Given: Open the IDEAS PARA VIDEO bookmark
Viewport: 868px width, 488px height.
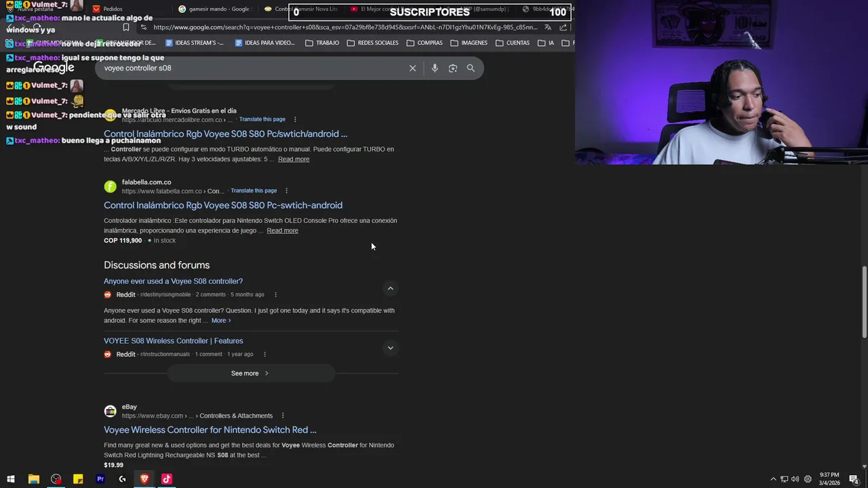Looking at the screenshot, I should (264, 43).
